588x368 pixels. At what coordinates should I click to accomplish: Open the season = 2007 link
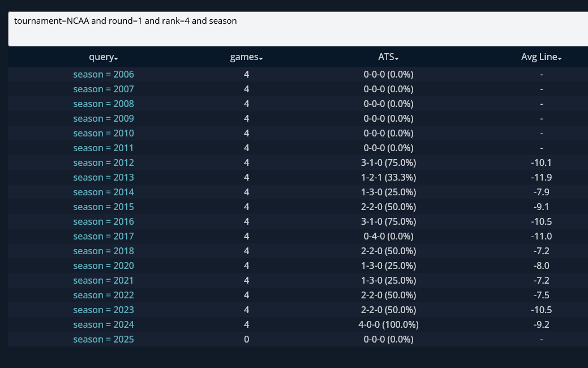tap(104, 89)
